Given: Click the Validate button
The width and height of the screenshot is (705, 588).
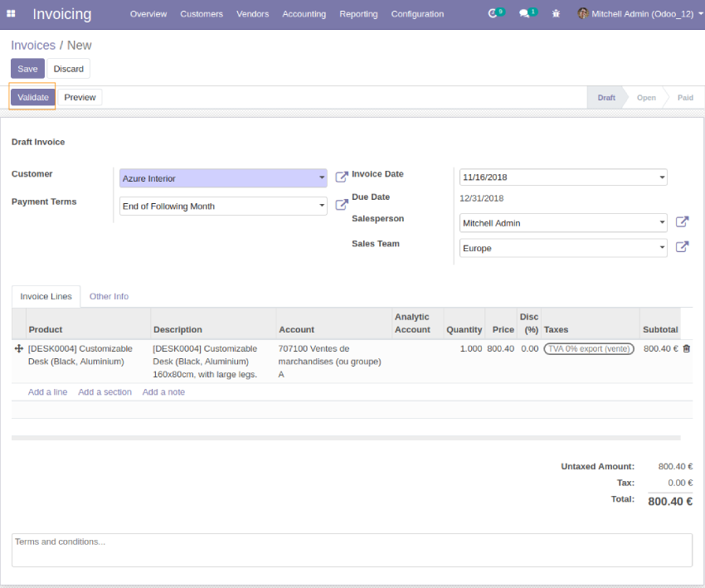Looking at the screenshot, I should coord(33,97).
